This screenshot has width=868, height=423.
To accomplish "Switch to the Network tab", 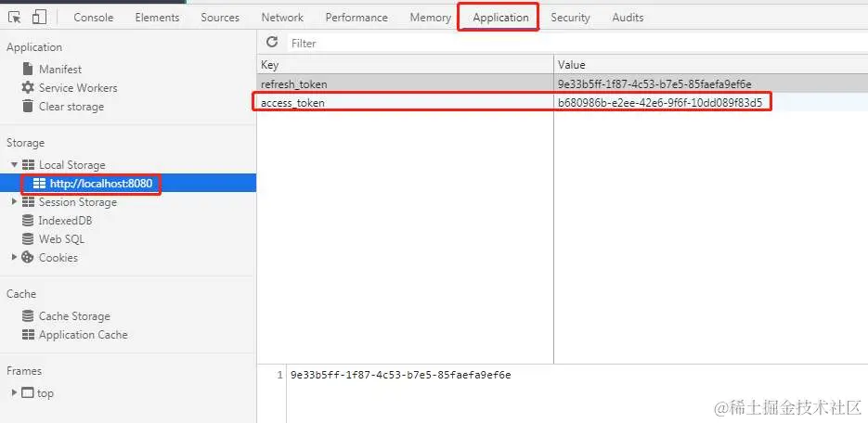I will pos(282,17).
